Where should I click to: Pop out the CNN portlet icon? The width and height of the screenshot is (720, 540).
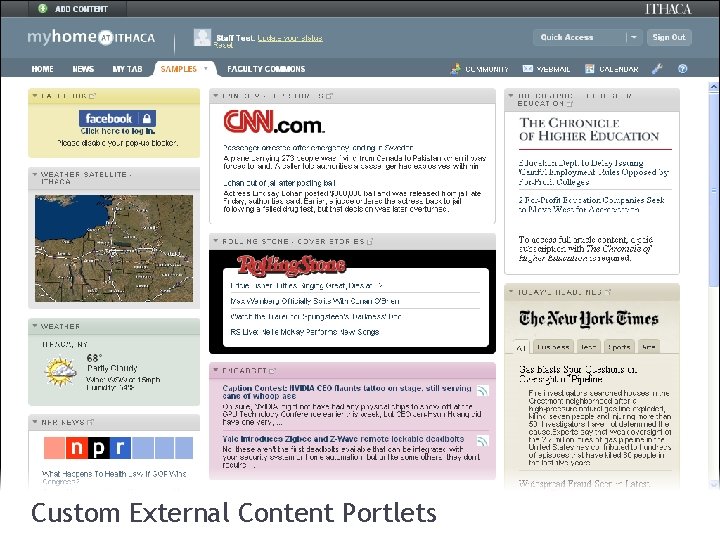pos(329,96)
